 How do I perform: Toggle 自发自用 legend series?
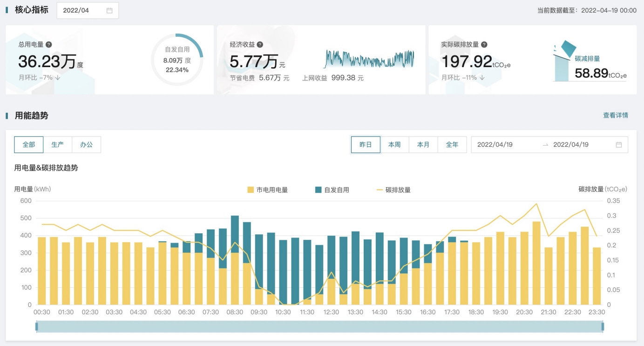coord(332,190)
